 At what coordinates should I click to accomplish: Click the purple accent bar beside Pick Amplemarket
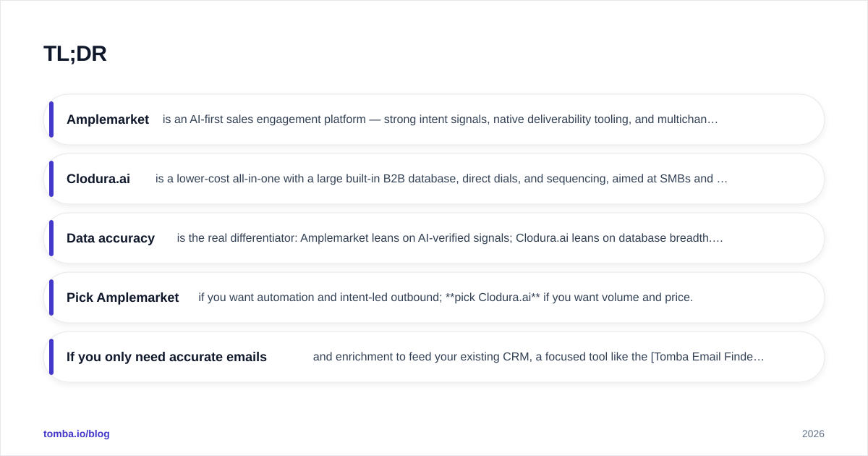tap(51, 297)
